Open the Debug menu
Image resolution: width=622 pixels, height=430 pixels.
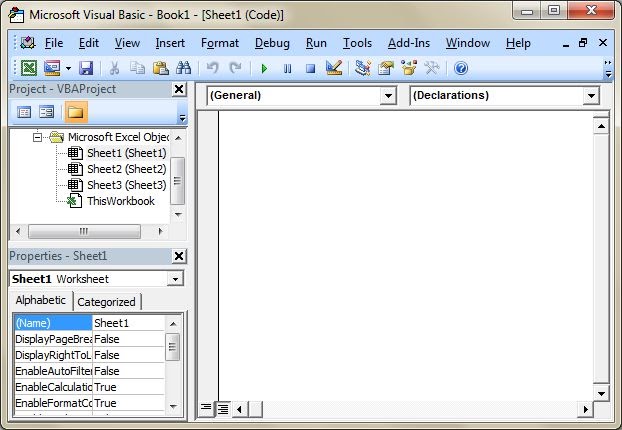[272, 43]
